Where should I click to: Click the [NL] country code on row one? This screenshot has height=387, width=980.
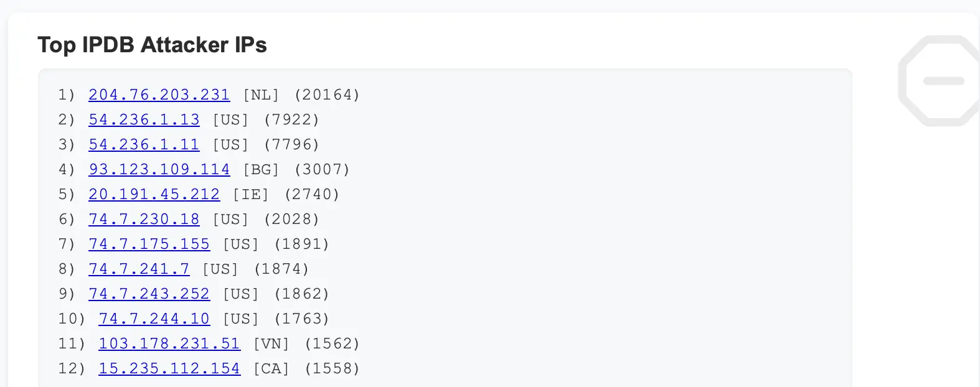pos(261,95)
